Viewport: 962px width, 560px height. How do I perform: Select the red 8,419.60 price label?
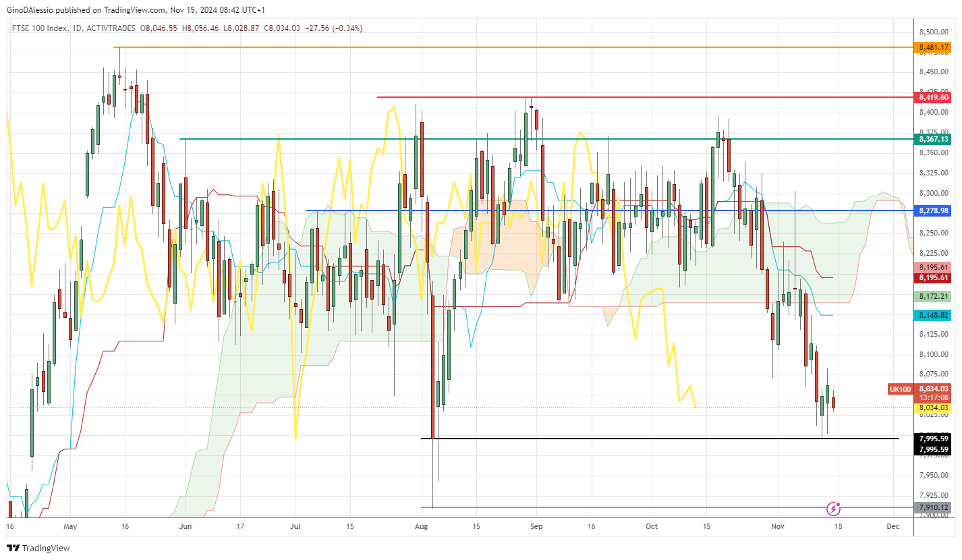933,97
